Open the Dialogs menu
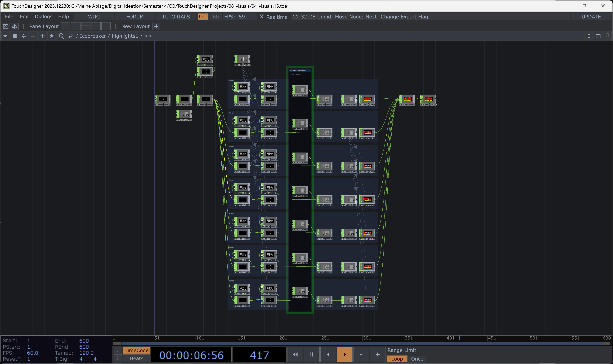Screen dimensions: 613x364 pyautogui.click(x=44, y=16)
